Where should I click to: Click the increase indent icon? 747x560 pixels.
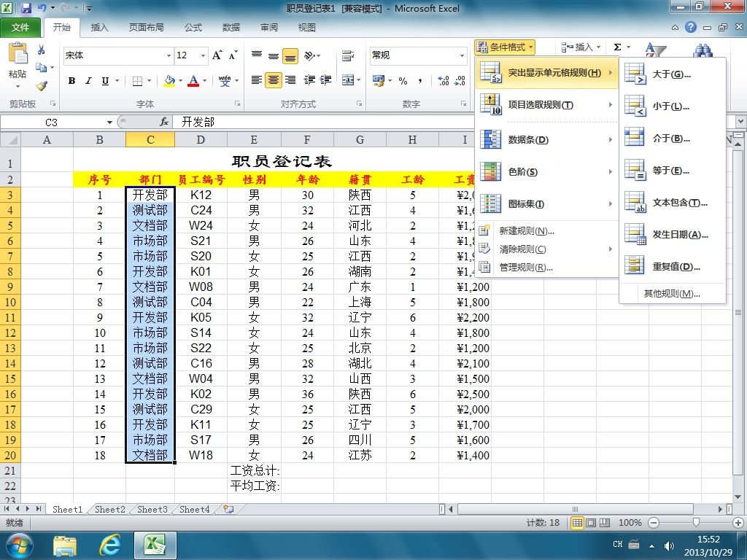click(x=326, y=80)
